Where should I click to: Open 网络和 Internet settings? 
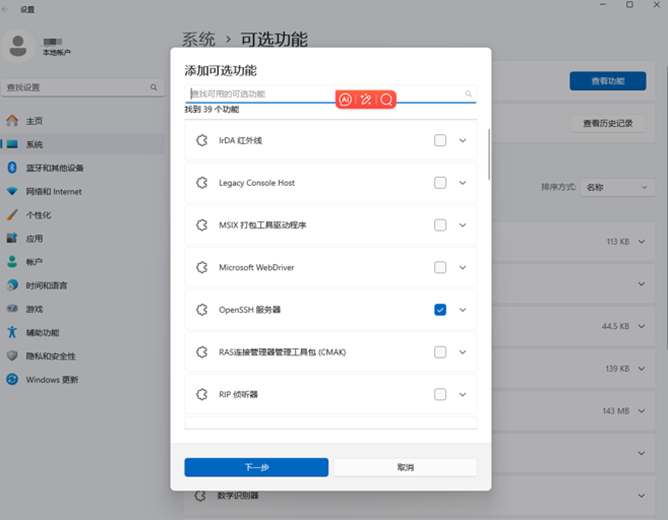tap(83, 192)
